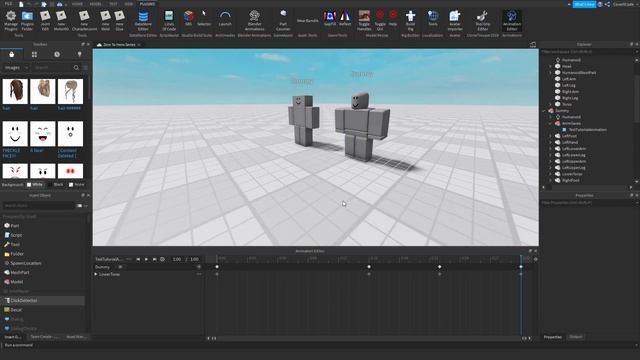Open the Toolbox Recent clock tab
The width and height of the screenshot is (640, 360).
(x=57, y=54)
